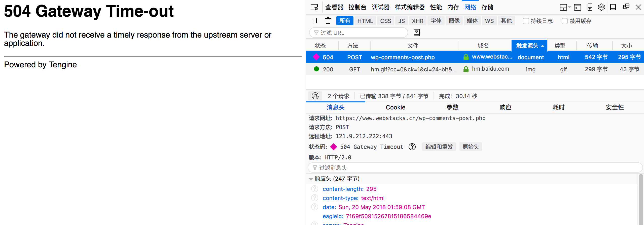This screenshot has height=225, width=644.
Task: Filter requests by 图像 images
Action: pyautogui.click(x=454, y=21)
